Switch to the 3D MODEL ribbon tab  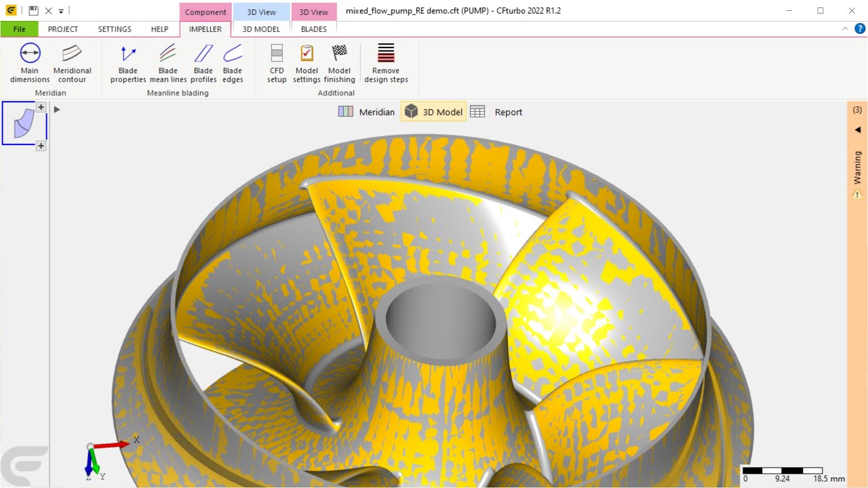coord(261,29)
